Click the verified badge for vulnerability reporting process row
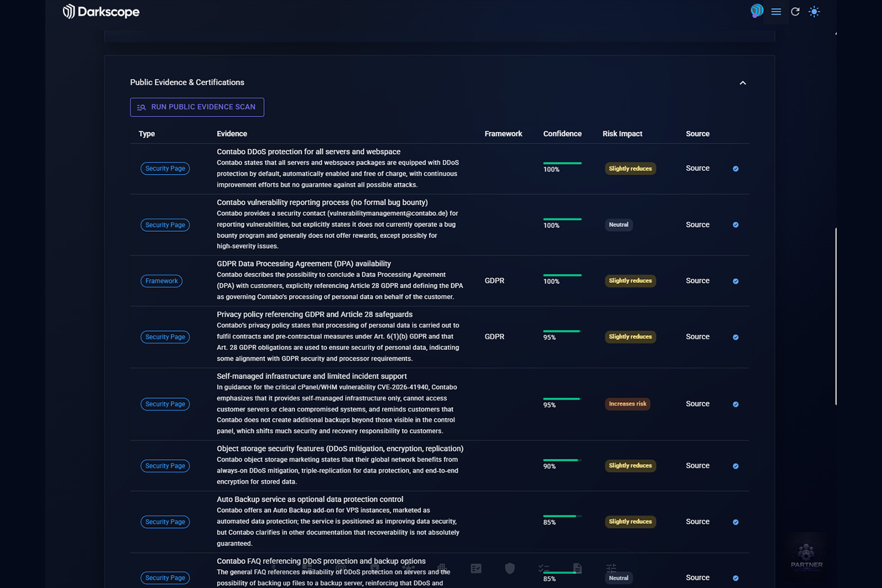Screen dimensions: 882x588 [736, 225]
